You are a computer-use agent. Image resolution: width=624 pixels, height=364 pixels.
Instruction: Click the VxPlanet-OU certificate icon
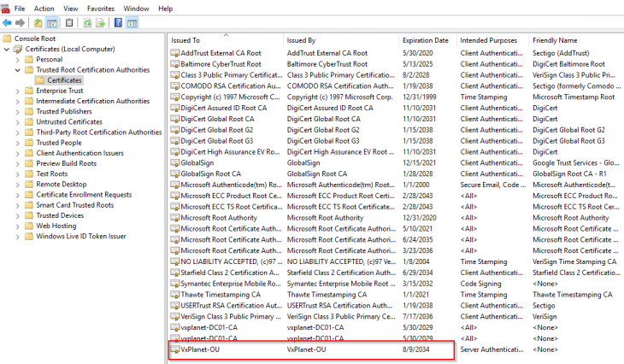175,349
